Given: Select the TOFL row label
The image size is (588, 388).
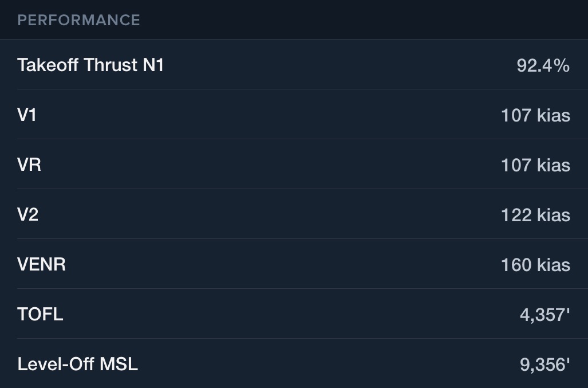Looking at the screenshot, I should [40, 315].
